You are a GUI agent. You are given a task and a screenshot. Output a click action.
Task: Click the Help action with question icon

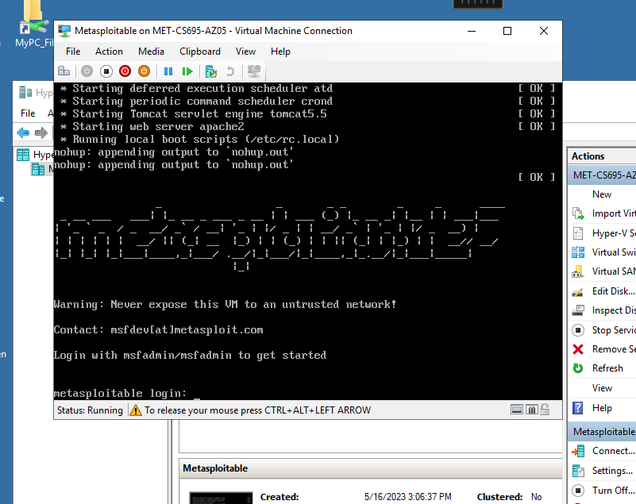(x=602, y=408)
